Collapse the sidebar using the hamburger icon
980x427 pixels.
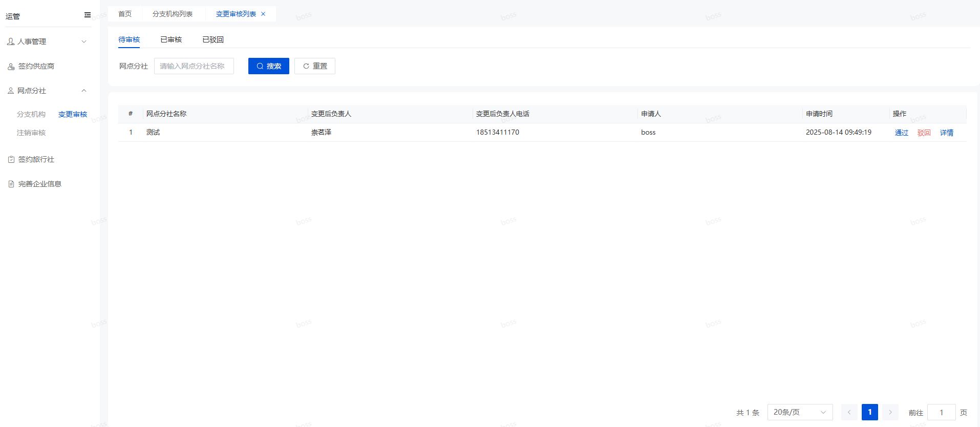[x=88, y=15]
